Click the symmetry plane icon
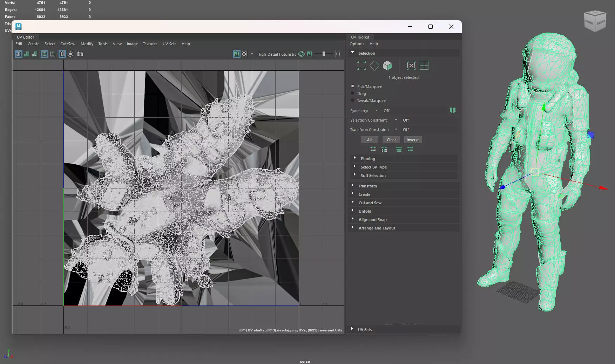This screenshot has width=615, height=364. point(453,110)
